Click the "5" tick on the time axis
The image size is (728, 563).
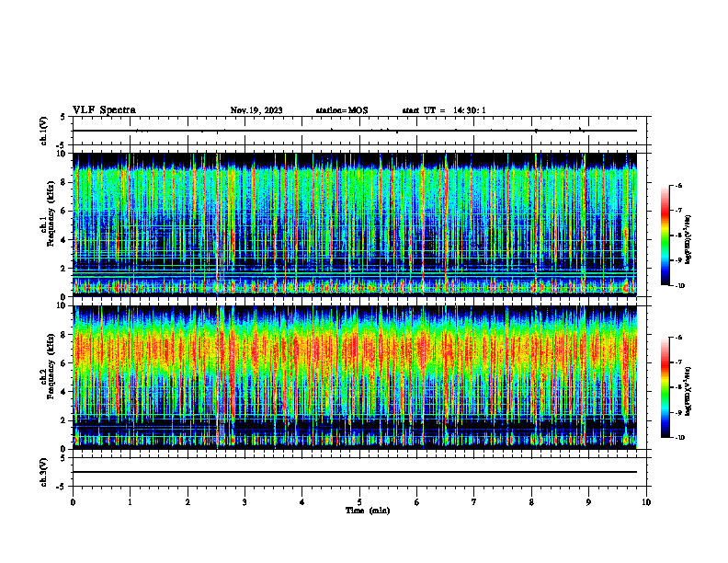pos(359,502)
